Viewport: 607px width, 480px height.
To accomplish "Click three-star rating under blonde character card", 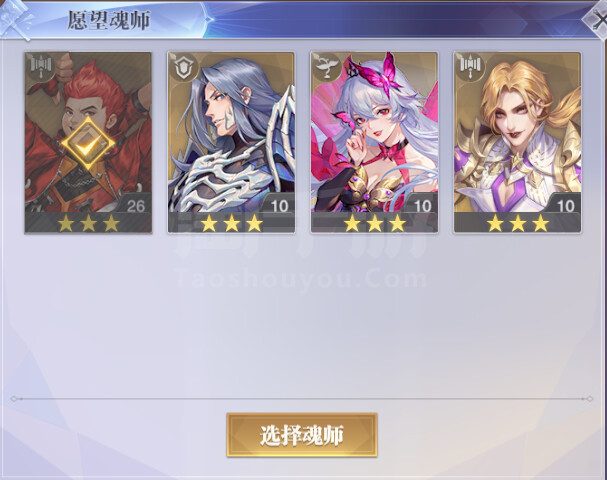I will click(518, 223).
